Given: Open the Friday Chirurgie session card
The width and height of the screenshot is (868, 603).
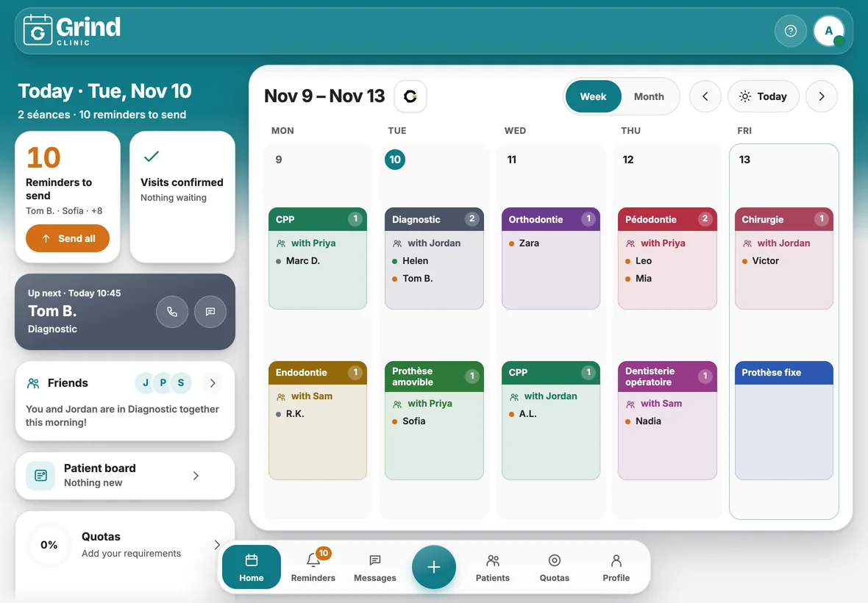Looking at the screenshot, I should tap(784, 258).
